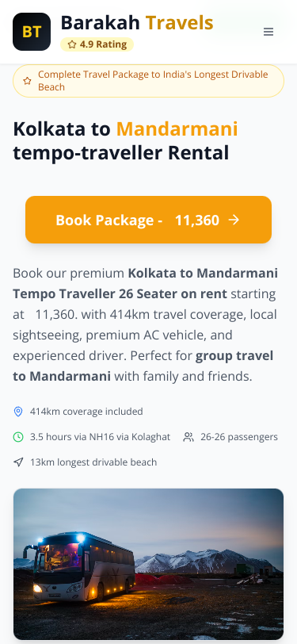Click 13km longest drivable beach label
The width and height of the screenshot is (297, 644).
tap(93, 462)
